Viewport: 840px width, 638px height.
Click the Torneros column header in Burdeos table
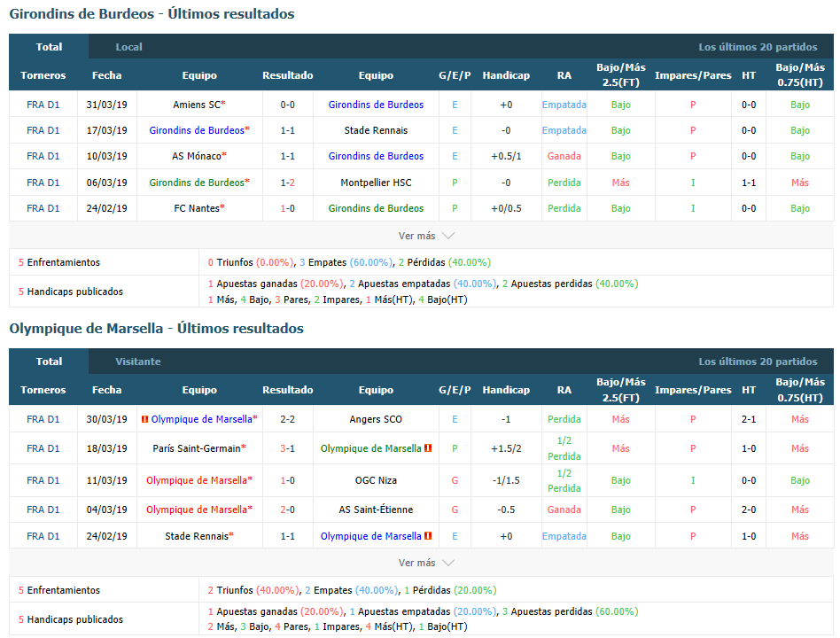(43, 75)
